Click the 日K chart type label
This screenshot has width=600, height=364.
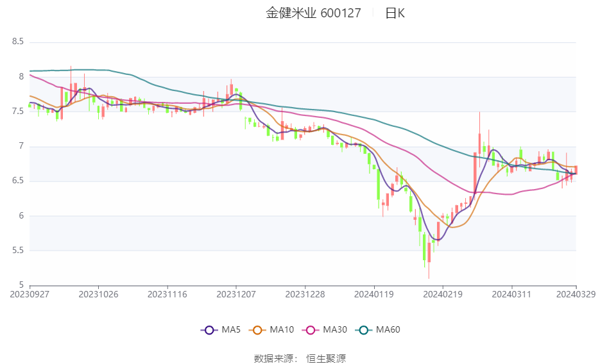tap(395, 13)
